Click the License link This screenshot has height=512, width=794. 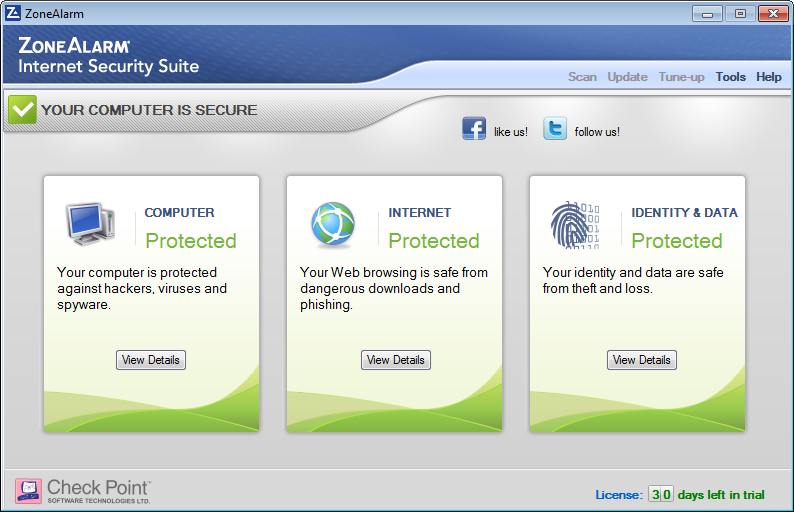pyautogui.click(x=619, y=495)
